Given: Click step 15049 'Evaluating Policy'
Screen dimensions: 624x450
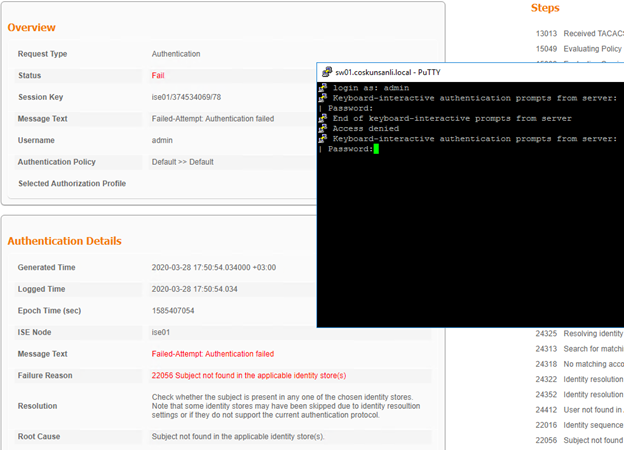Looking at the screenshot, I should click(x=579, y=49).
